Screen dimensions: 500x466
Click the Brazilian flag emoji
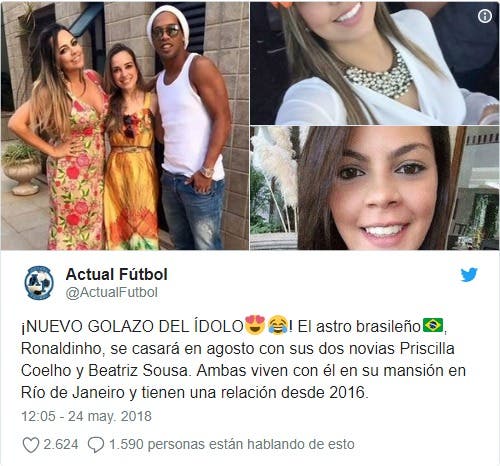pyautogui.click(x=433, y=325)
